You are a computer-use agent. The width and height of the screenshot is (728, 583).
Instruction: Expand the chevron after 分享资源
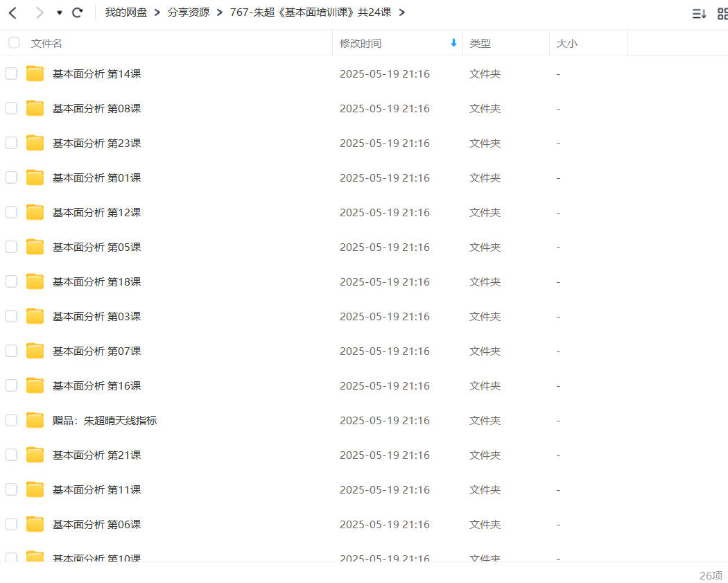tap(220, 12)
